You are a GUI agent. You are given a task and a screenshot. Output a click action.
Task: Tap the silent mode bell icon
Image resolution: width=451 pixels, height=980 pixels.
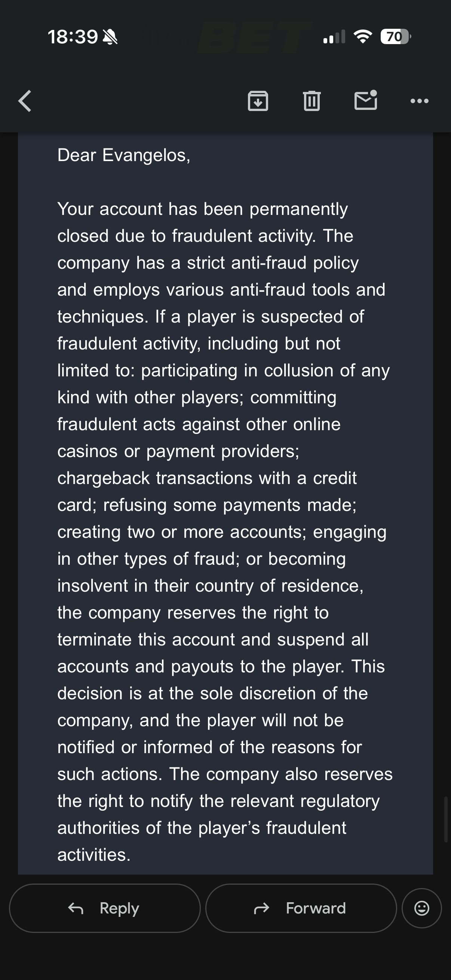point(110,37)
